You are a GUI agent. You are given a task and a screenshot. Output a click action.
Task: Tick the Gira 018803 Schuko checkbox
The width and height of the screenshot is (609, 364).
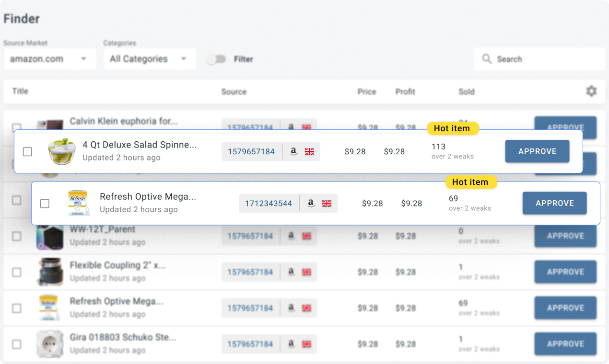tap(17, 344)
